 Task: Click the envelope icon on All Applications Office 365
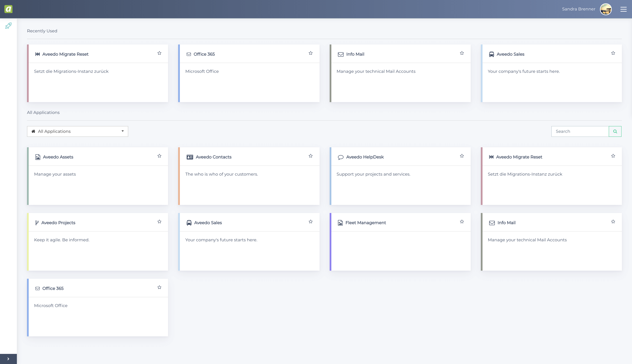click(38, 289)
